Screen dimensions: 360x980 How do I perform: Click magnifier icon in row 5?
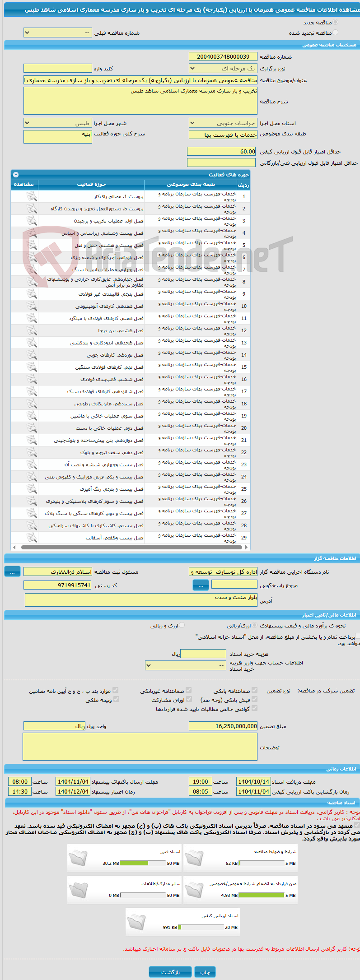(31, 245)
